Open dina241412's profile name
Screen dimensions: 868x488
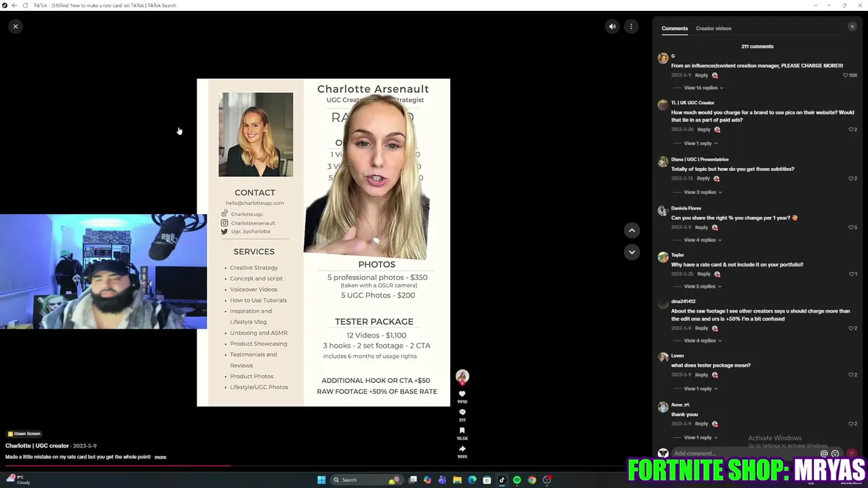point(684,302)
